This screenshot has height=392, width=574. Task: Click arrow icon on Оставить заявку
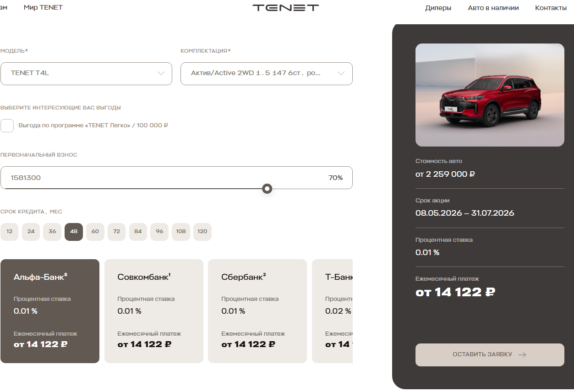coord(522,355)
